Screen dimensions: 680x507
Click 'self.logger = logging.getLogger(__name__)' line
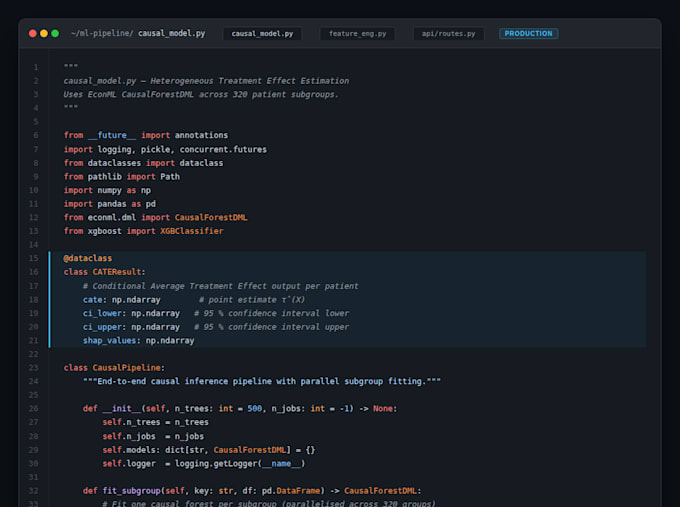204,464
